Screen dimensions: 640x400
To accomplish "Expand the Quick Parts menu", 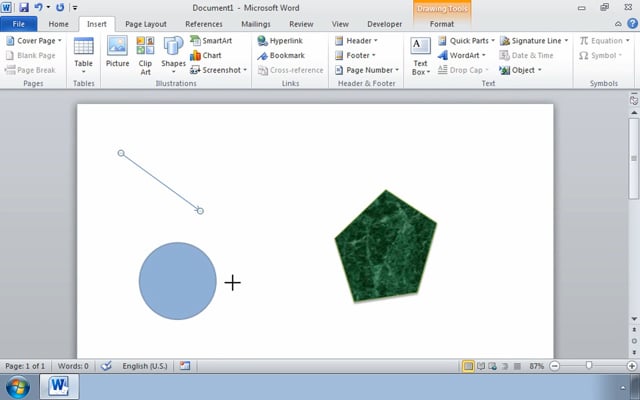I will click(x=466, y=41).
